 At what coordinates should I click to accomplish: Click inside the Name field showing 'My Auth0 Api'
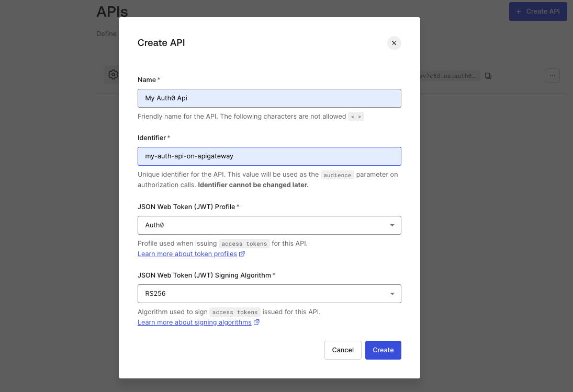tap(269, 98)
